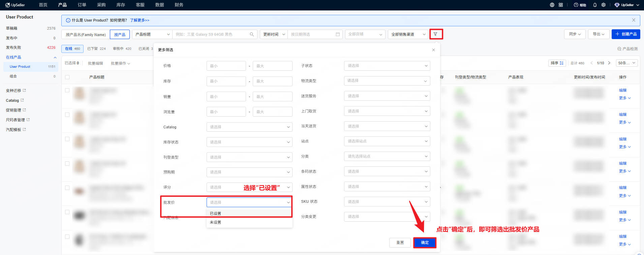Click the search magnifier icon
644x255 pixels.
point(252,34)
